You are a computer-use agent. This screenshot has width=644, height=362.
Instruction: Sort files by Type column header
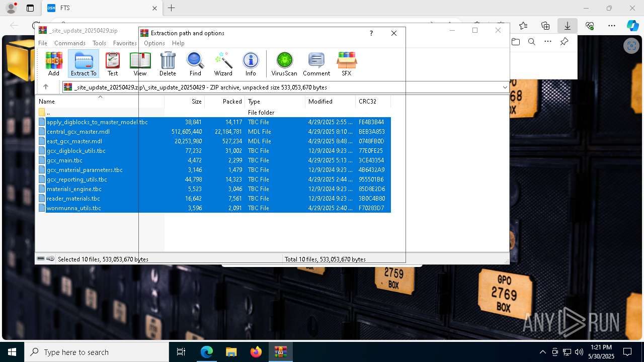[275, 102]
